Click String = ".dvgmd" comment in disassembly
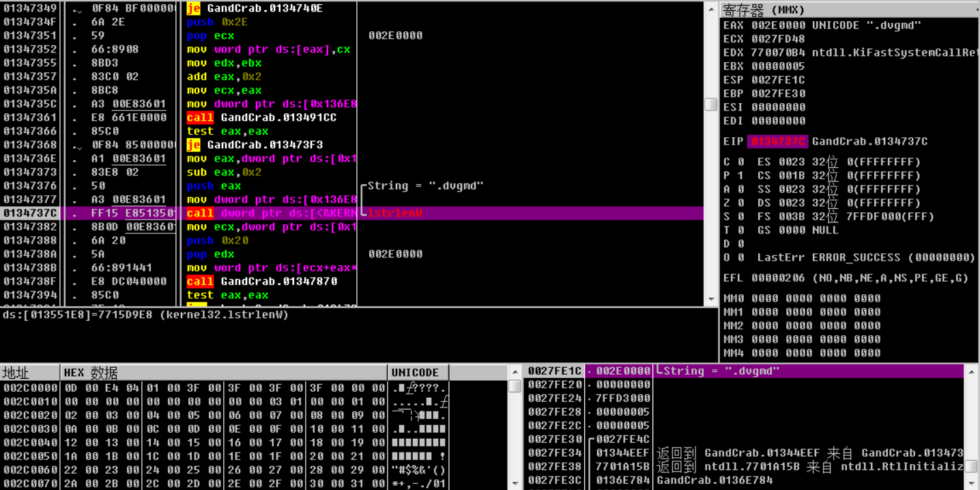The width and height of the screenshot is (980, 490). coord(425,186)
